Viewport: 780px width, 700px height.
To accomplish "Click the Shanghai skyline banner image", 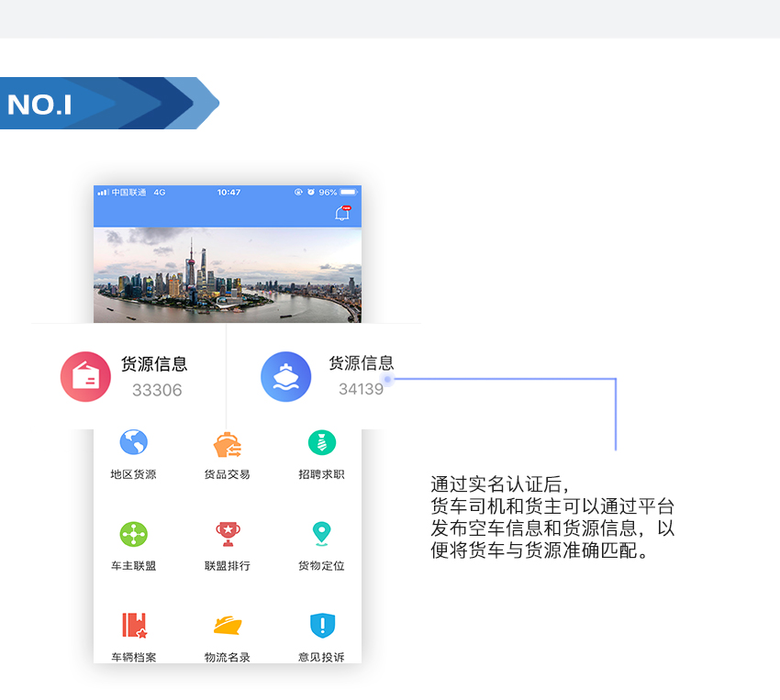I will click(x=228, y=275).
